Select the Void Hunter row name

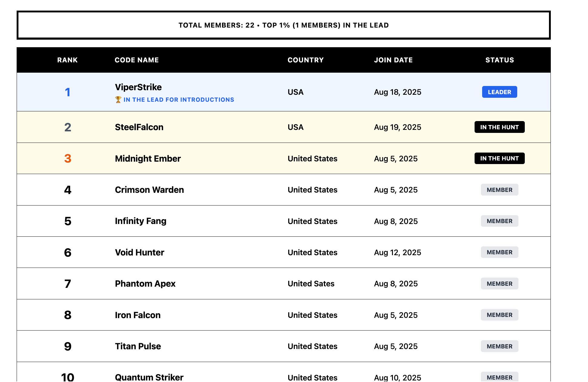pos(139,252)
